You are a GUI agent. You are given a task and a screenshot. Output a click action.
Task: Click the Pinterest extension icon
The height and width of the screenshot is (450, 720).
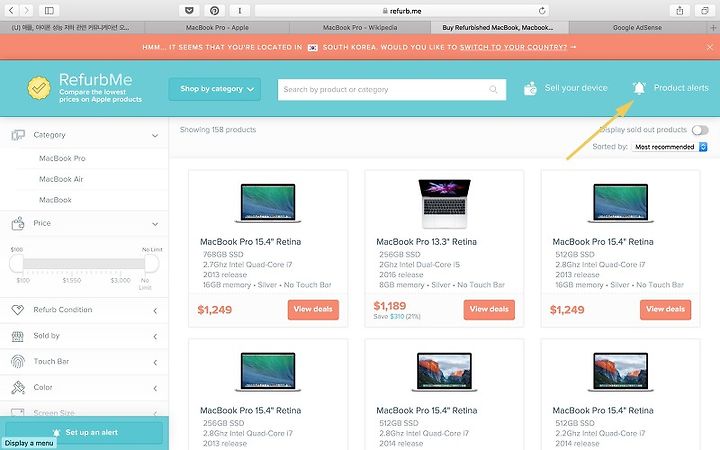(214, 11)
